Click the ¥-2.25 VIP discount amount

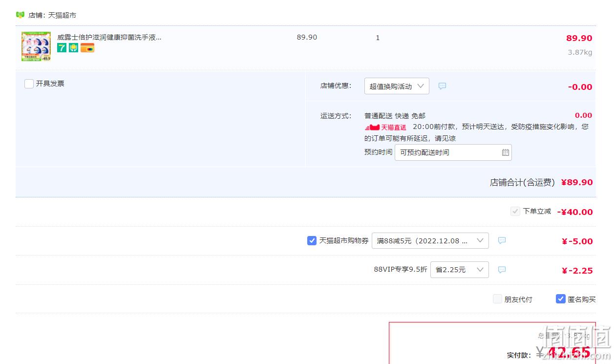click(577, 271)
